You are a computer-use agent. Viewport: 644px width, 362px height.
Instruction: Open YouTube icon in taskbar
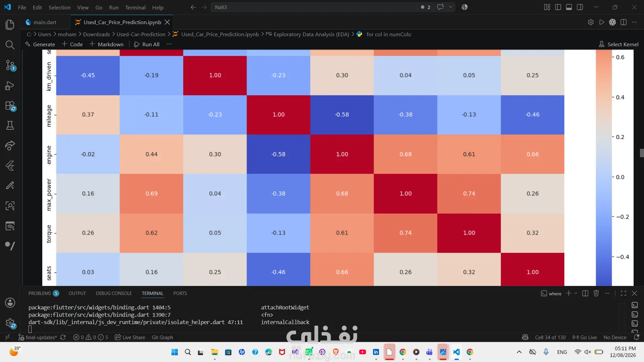[x=363, y=352]
